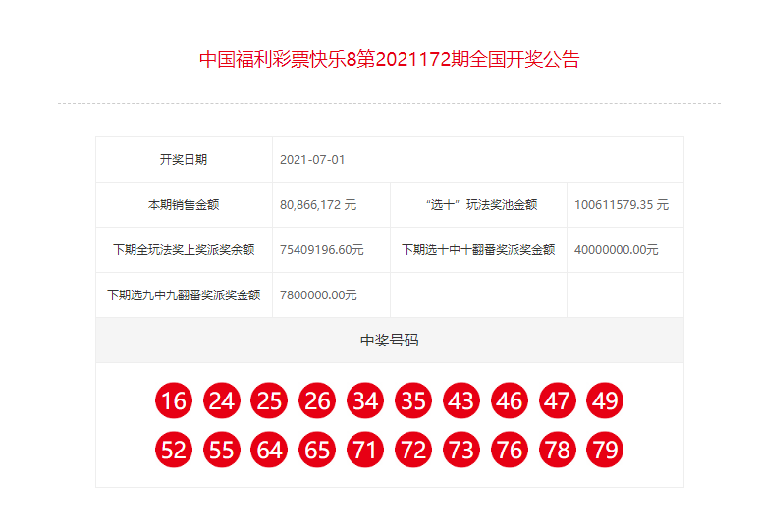Click the red ball number 46
The height and width of the screenshot is (532, 758).
509,400
